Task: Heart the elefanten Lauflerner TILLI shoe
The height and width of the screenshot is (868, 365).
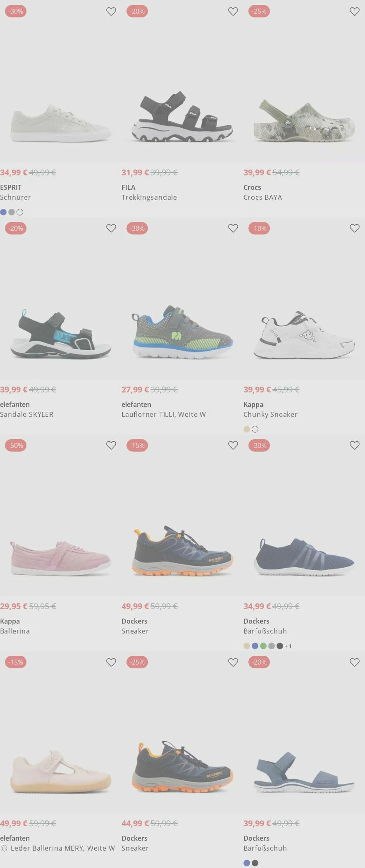Action: click(x=233, y=228)
